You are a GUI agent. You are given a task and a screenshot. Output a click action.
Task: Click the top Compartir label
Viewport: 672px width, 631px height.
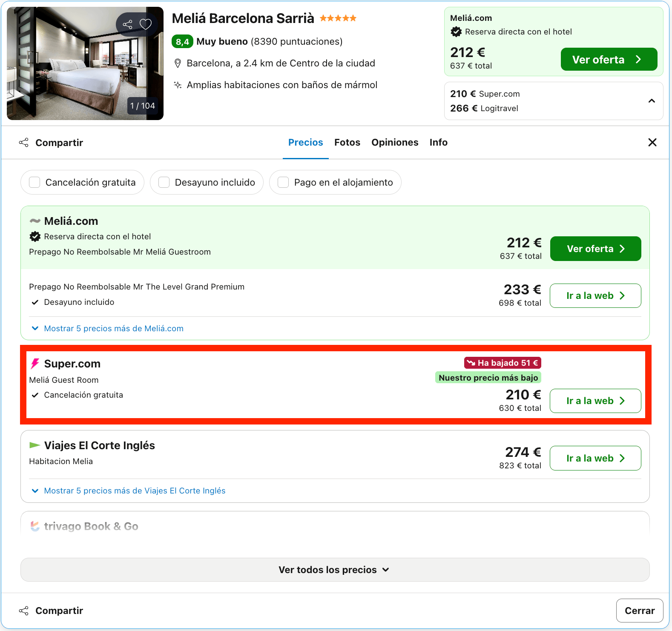point(59,143)
